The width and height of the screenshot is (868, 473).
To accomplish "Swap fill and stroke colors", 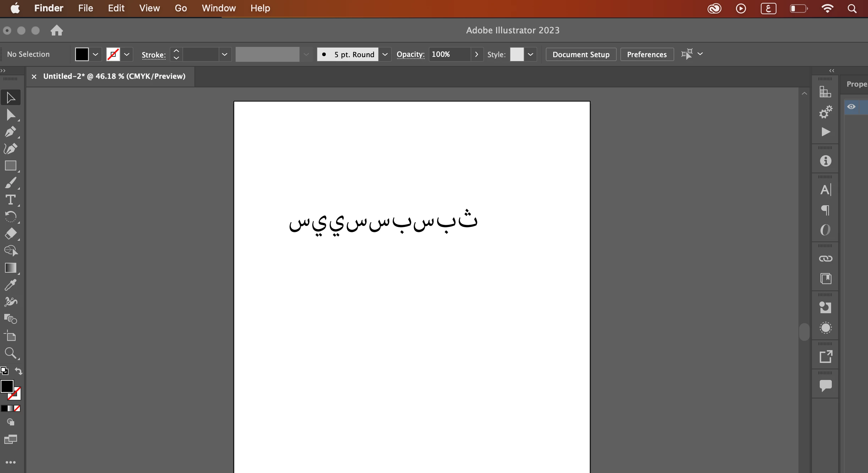I will click(18, 371).
